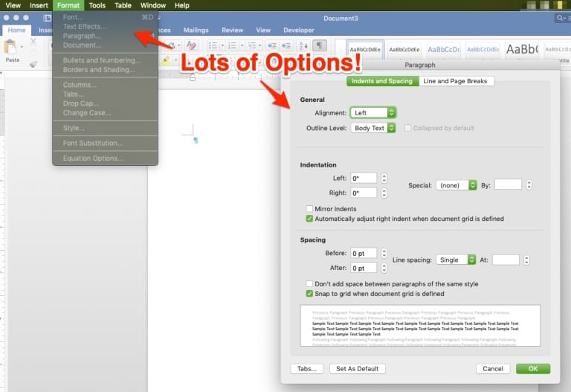This screenshot has width=571, height=392.
Task: Switch to the Mailings ribbon tab
Action: coord(196,30)
